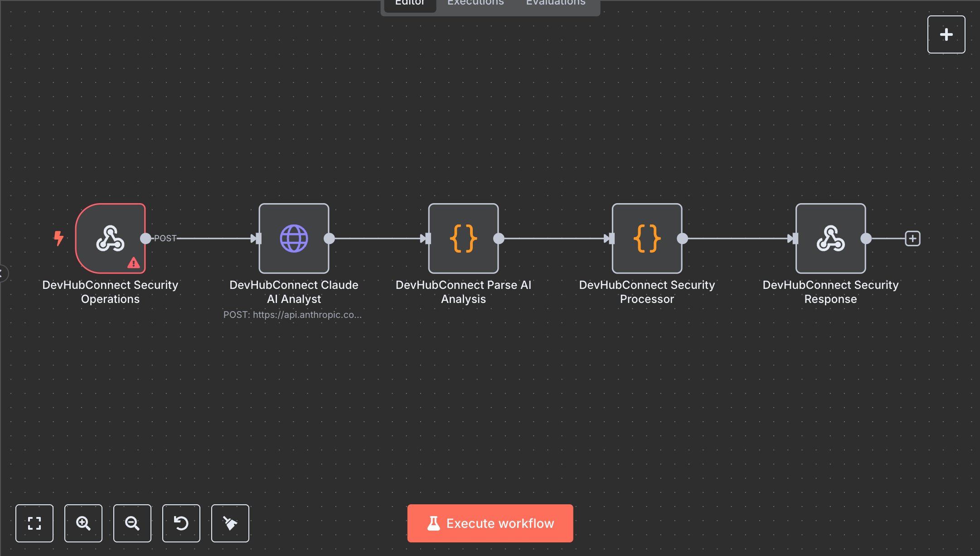
Task: Click the Execute workflow button
Action: pos(490,523)
